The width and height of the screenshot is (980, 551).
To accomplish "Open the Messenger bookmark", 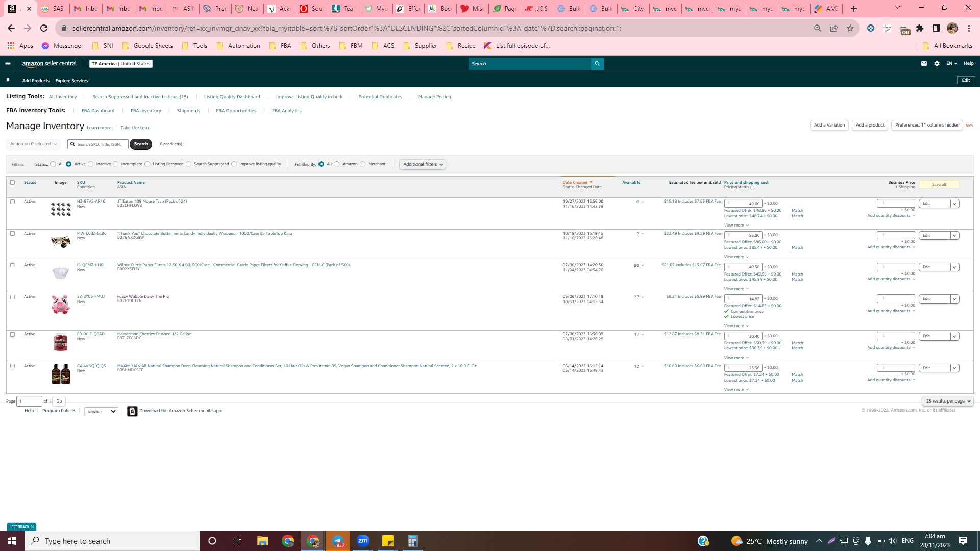I will [62, 46].
